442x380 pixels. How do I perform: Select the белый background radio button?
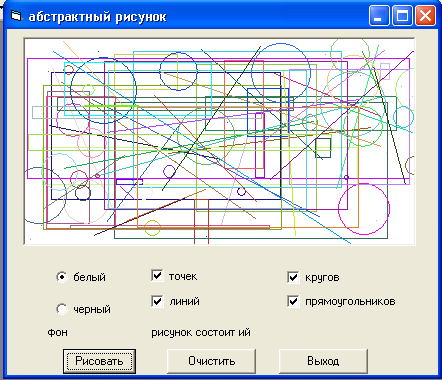pyautogui.click(x=62, y=277)
